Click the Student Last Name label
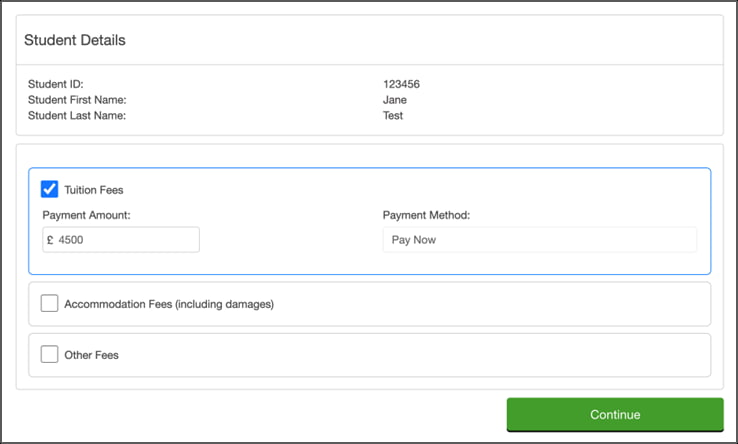The width and height of the screenshot is (738, 444). (x=77, y=116)
